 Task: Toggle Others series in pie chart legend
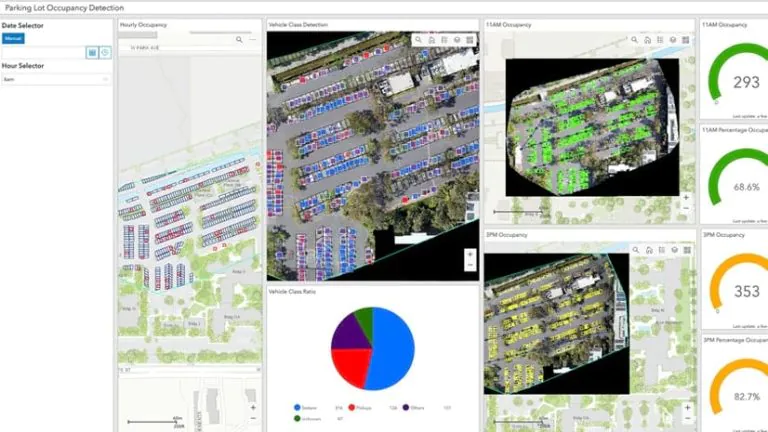406,407
